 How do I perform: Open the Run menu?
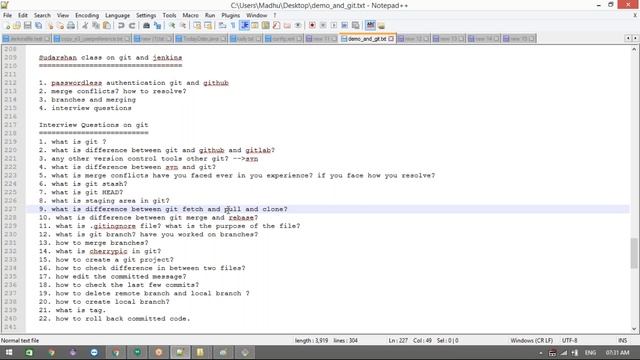pyautogui.click(x=210, y=15)
